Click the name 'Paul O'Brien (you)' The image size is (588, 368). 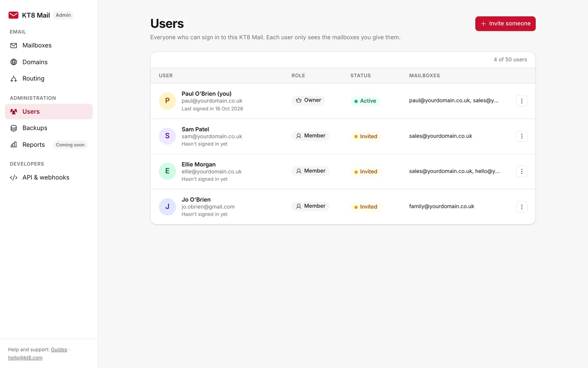point(207,94)
